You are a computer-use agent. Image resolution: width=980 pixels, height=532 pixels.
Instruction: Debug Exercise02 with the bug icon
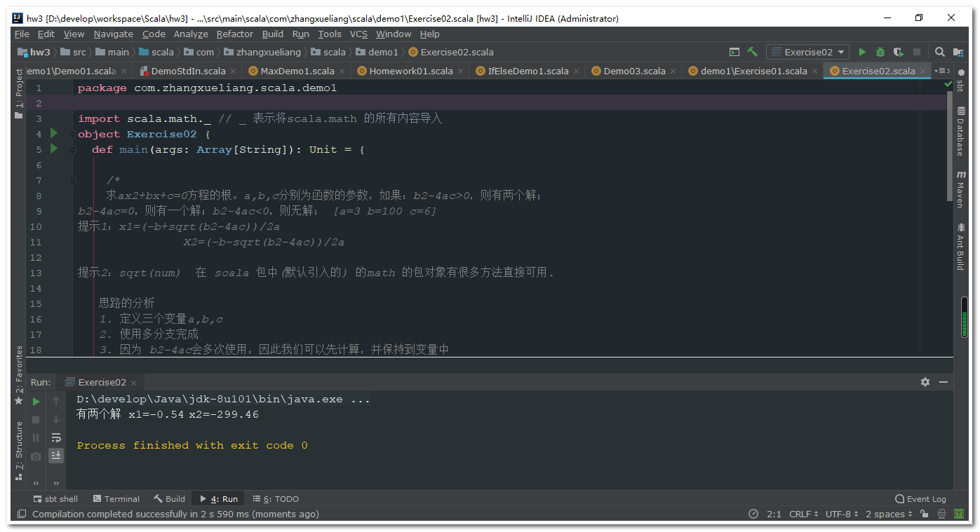coord(880,52)
